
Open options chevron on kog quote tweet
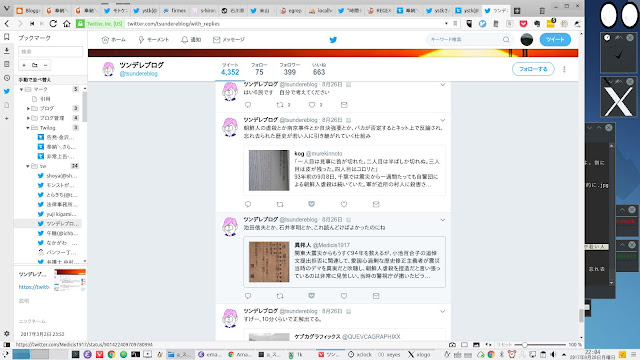point(442,120)
